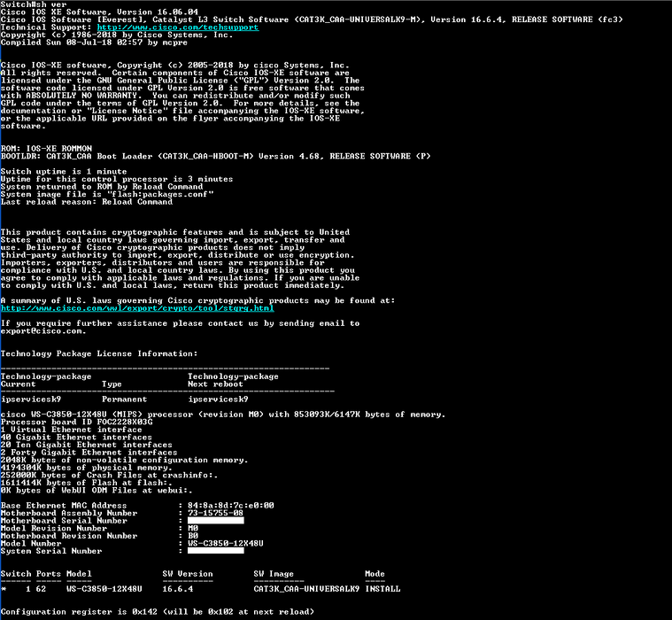Click 'Technology Package License Information:' heading
The height and width of the screenshot is (620, 672).
pyautogui.click(x=99, y=353)
